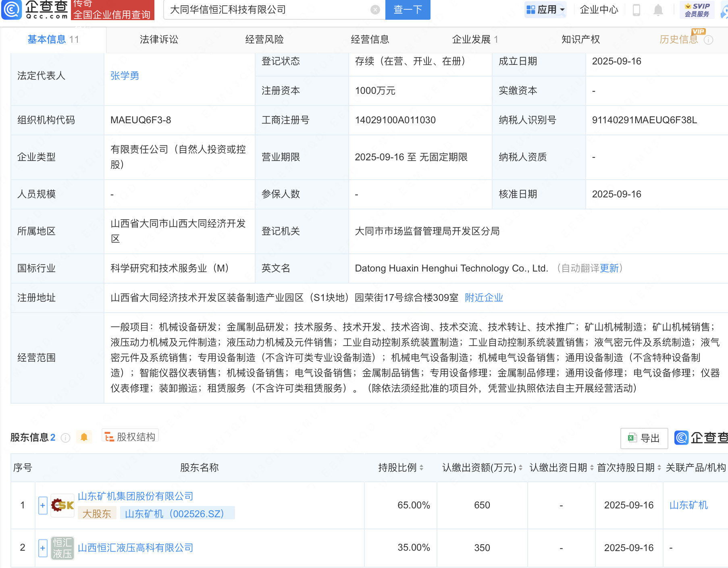Image resolution: width=728 pixels, height=568 pixels.
Task: Clear the search box with the X icon
Action: click(375, 10)
